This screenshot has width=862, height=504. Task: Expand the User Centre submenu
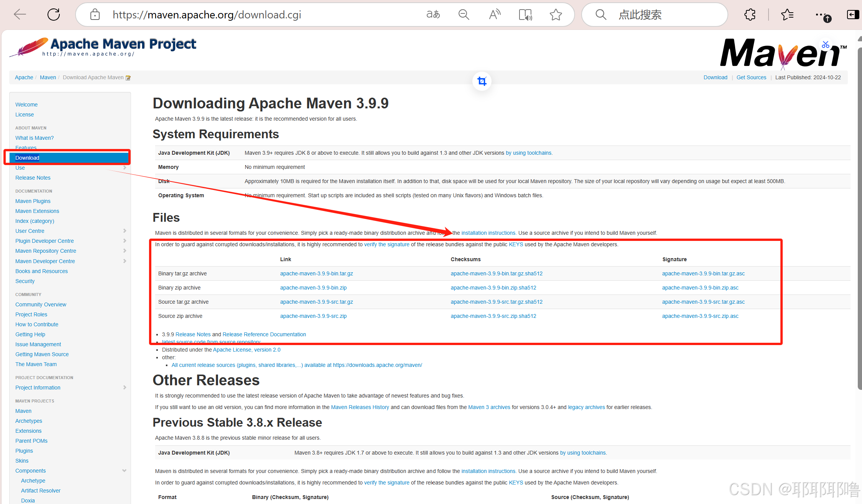click(x=125, y=231)
